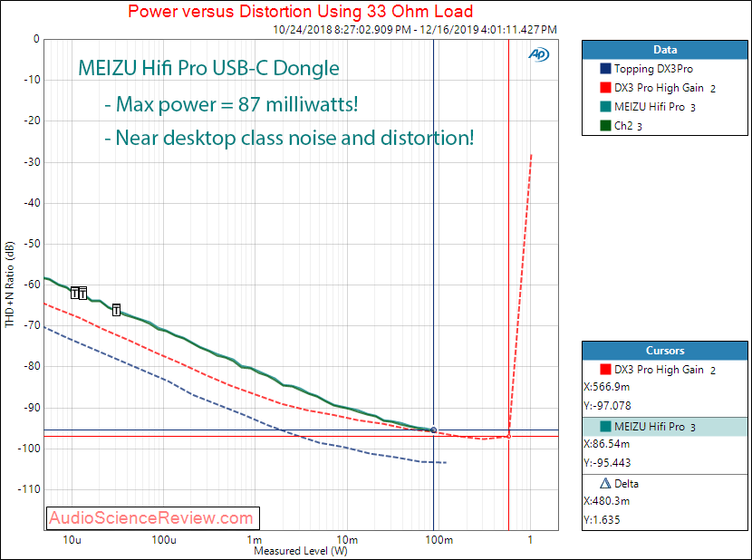Select 'DX3 Pro High Gain' cursor row in Cursors panel
This screenshot has height=560, width=752.
[665, 370]
